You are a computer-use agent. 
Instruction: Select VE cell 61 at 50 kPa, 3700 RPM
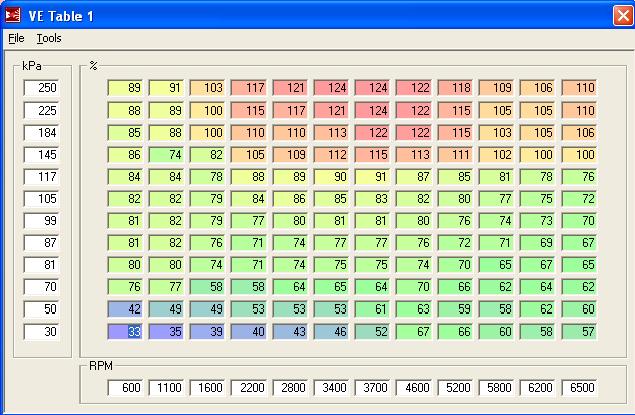point(373,309)
